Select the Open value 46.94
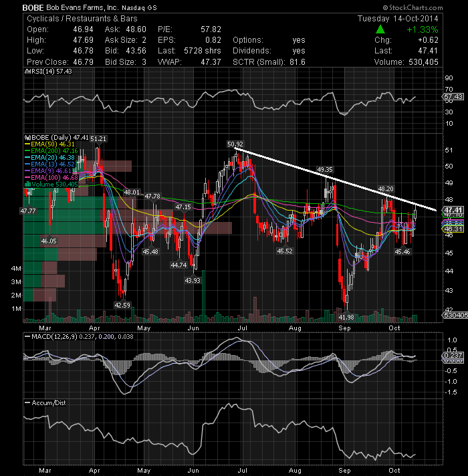Screen dimensions: 468x476 (83, 29)
